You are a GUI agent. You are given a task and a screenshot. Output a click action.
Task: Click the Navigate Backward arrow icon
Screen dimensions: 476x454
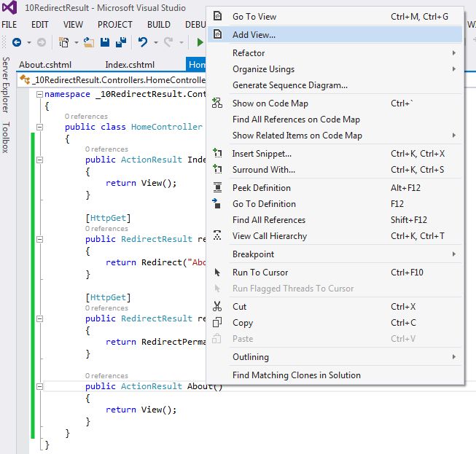[17, 43]
